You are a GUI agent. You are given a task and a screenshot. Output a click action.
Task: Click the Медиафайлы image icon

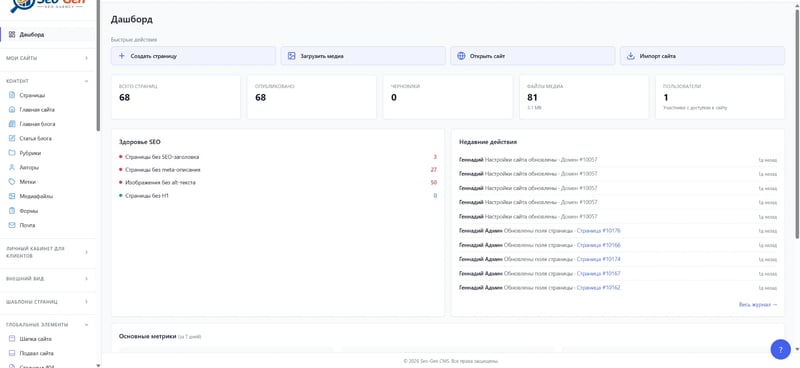[x=12, y=196]
